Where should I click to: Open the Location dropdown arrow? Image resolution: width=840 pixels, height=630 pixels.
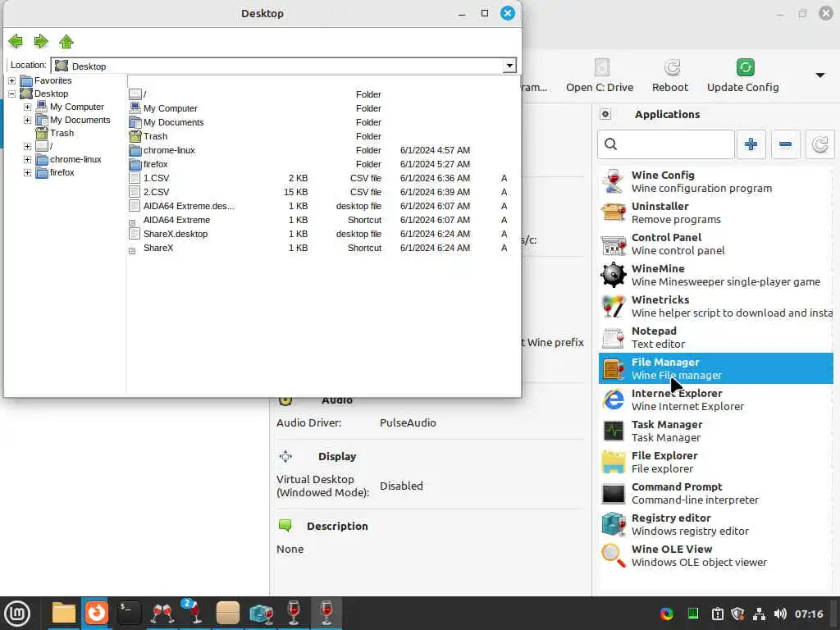509,66
